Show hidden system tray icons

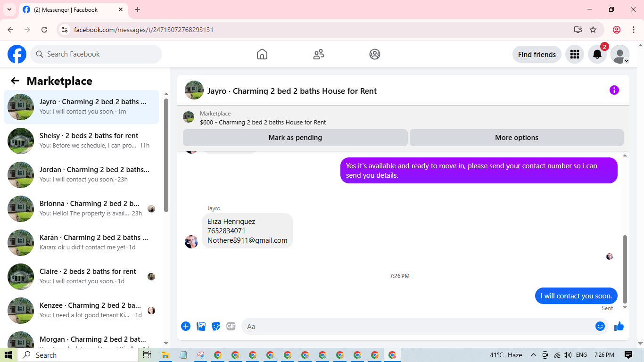tap(534, 355)
